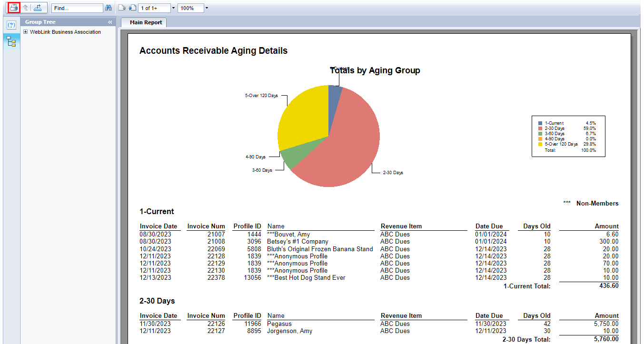
Task: Open the Parameters panel question-mark icon
Action: (x=12, y=25)
